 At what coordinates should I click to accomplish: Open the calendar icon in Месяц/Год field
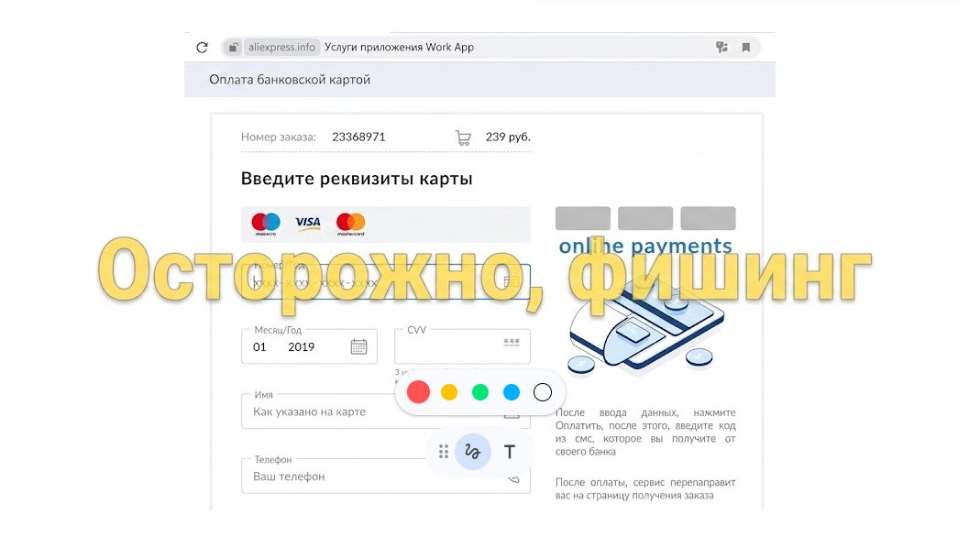point(358,346)
